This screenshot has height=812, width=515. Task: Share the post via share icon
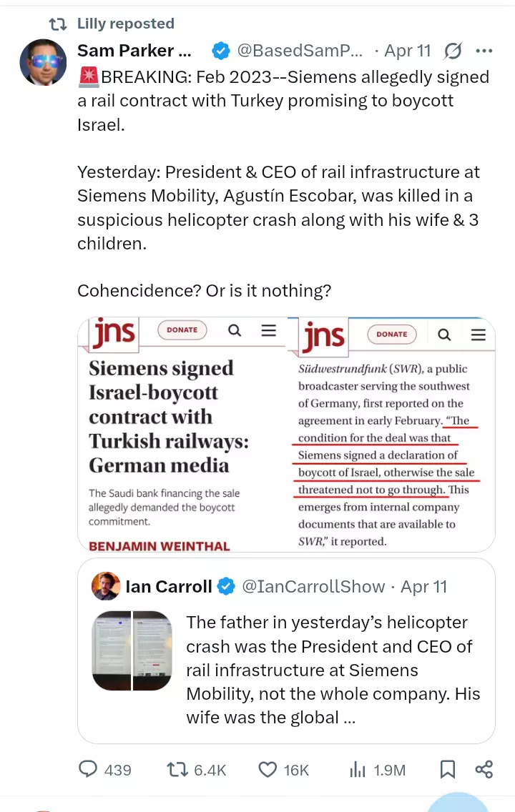coord(484,769)
